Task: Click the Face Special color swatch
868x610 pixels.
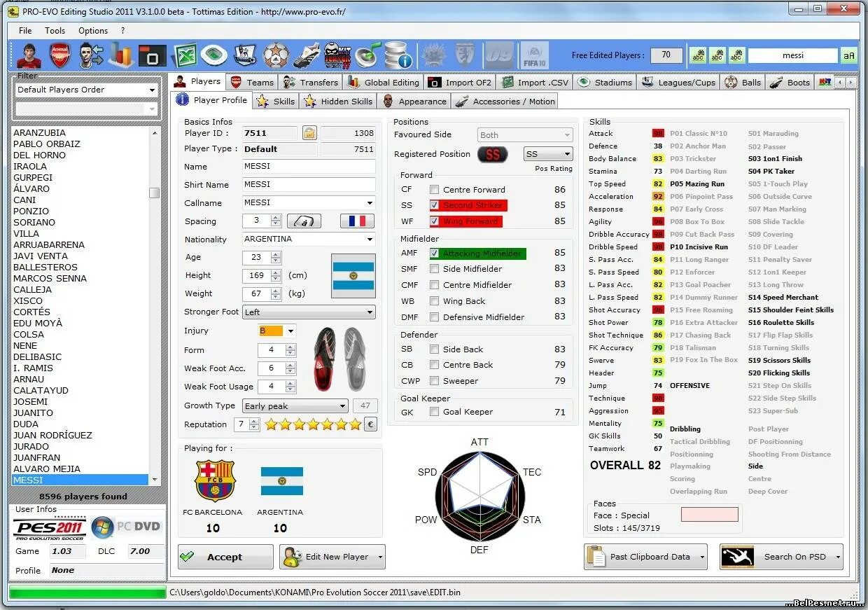Action: tap(709, 515)
